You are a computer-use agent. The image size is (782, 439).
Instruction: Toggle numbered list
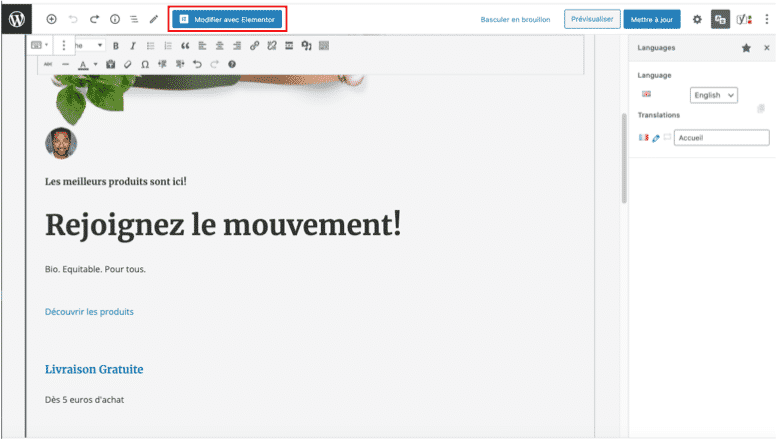coord(168,46)
